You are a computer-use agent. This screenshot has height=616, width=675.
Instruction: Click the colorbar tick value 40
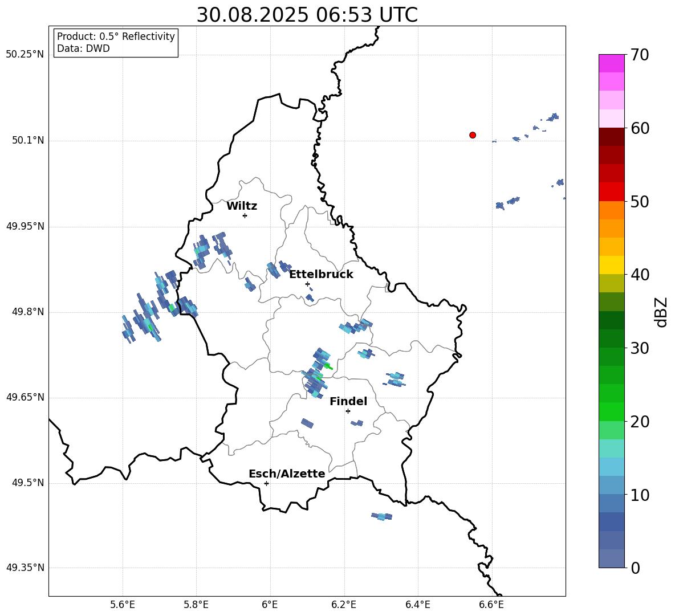640,275
